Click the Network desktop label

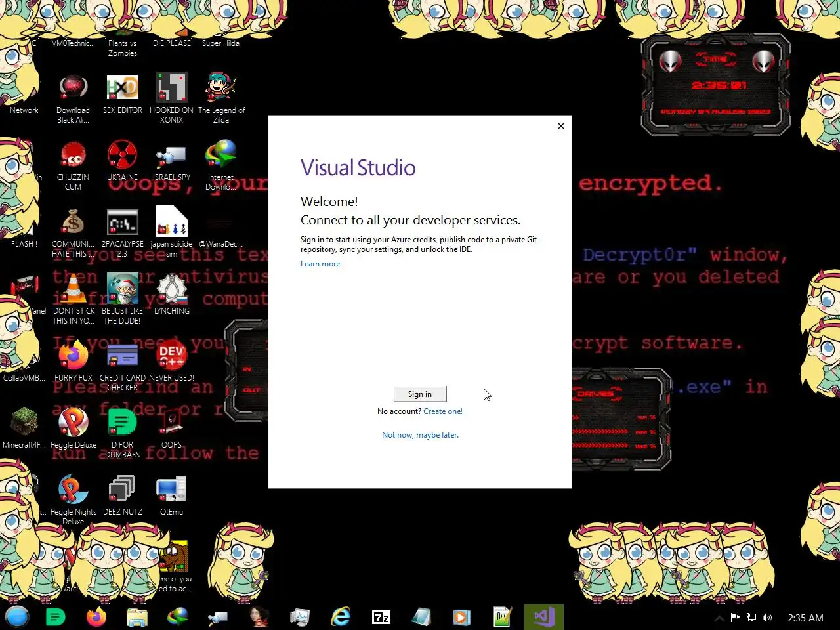(x=24, y=110)
